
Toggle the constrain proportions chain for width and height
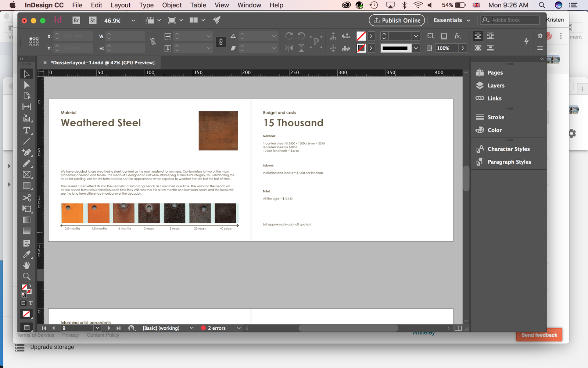point(153,42)
